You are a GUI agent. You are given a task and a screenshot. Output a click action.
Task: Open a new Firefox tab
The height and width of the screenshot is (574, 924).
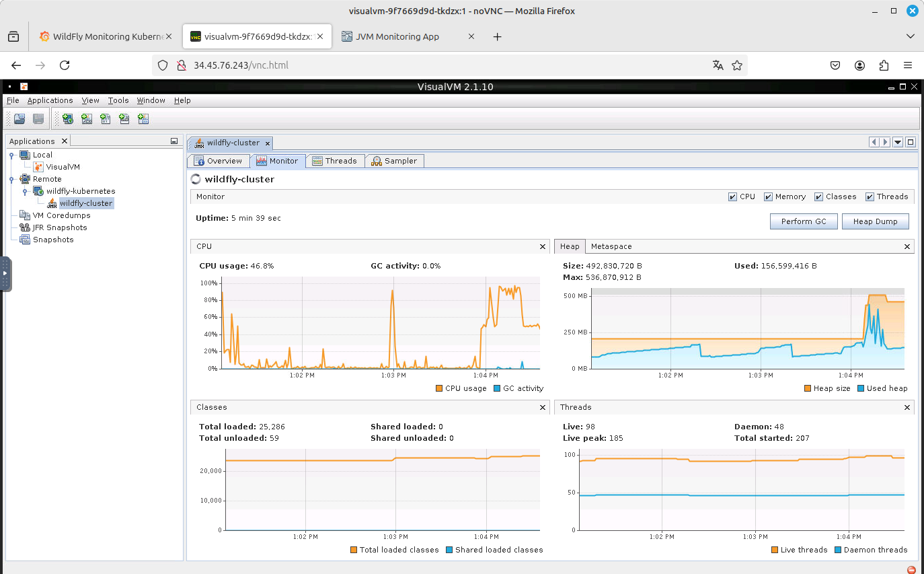click(x=498, y=36)
